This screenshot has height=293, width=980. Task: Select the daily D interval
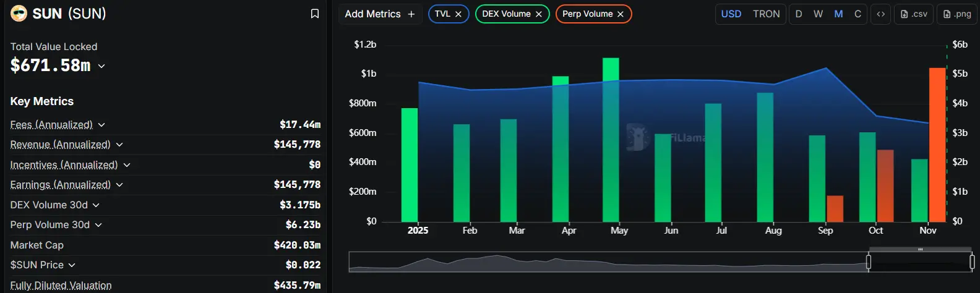(799, 14)
